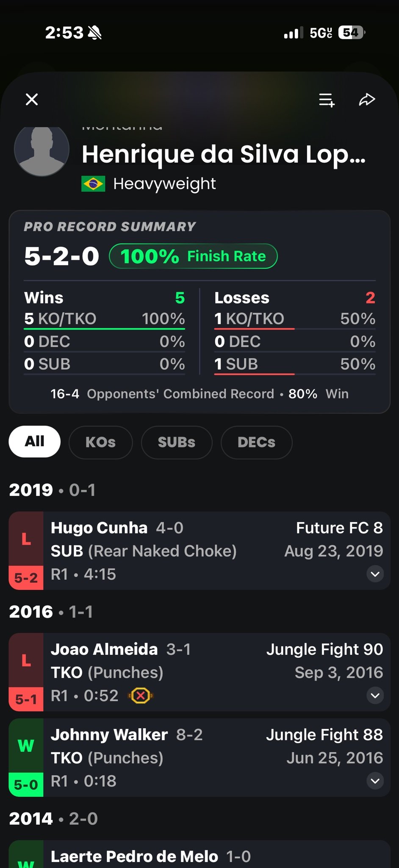Open Johnny Walker's fighter name

109,734
